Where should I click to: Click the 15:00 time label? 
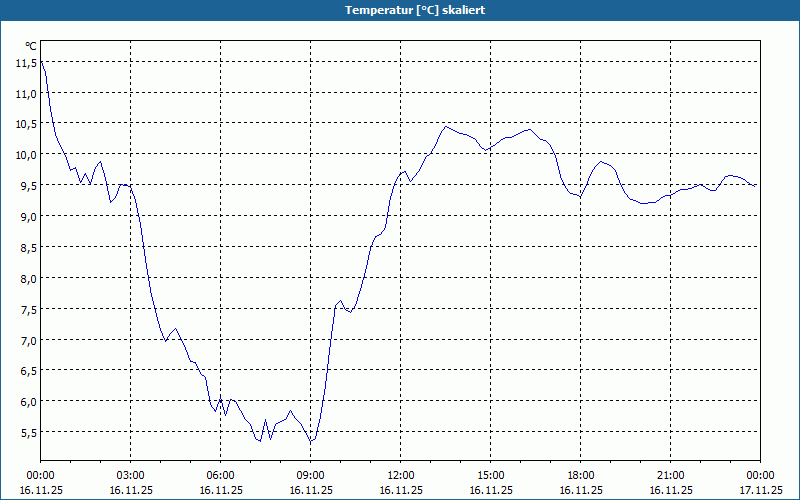click(491, 476)
